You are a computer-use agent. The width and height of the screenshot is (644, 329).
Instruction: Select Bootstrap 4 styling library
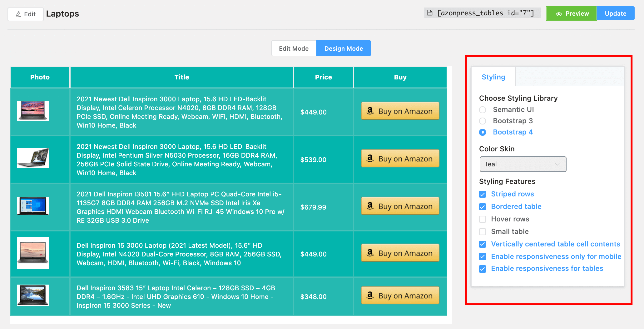pos(483,132)
